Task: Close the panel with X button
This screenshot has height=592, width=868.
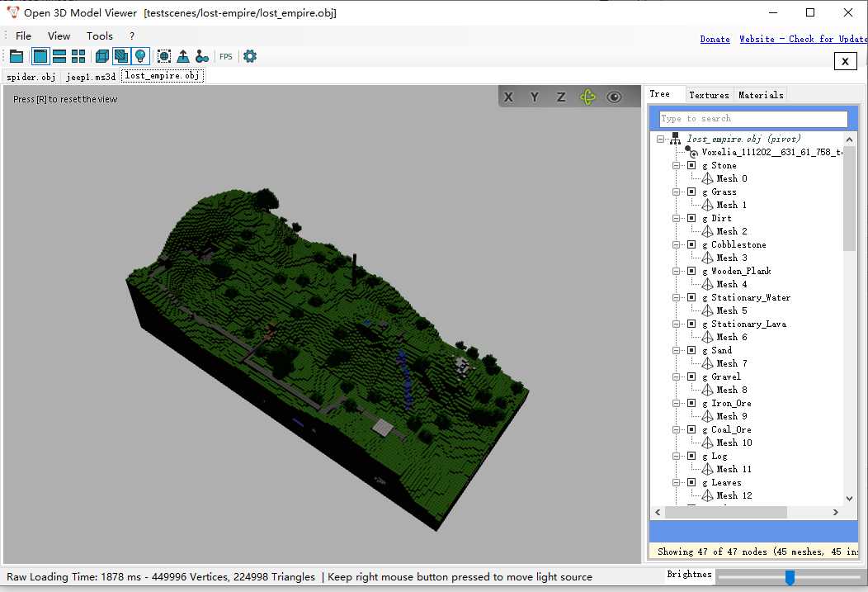Action: [845, 61]
